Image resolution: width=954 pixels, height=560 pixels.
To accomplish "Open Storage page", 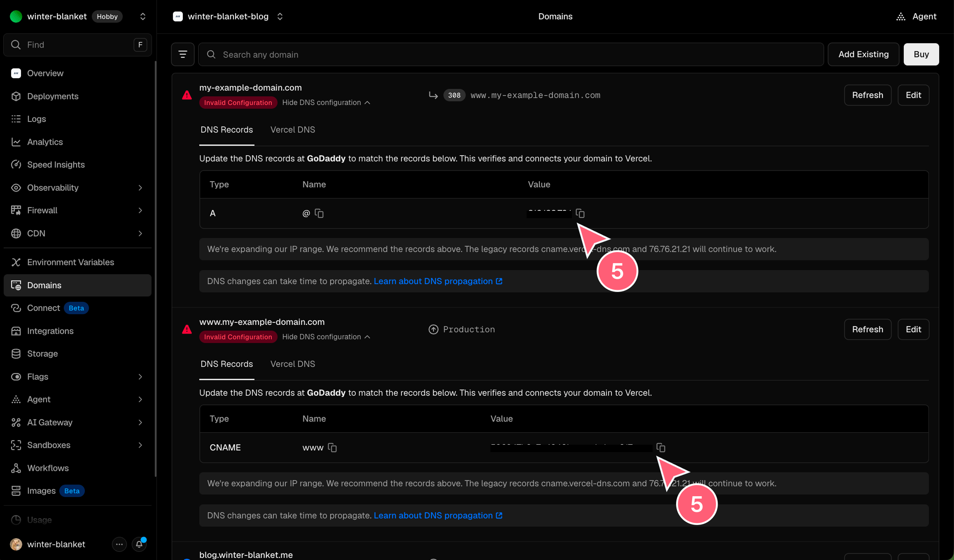I will pyautogui.click(x=77, y=354).
